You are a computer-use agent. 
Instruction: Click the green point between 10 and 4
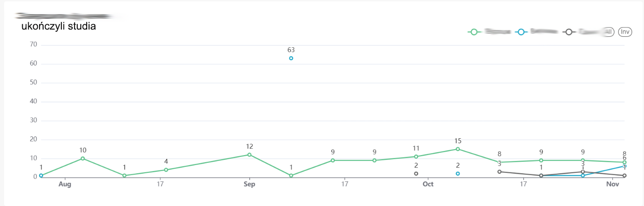coord(124,176)
